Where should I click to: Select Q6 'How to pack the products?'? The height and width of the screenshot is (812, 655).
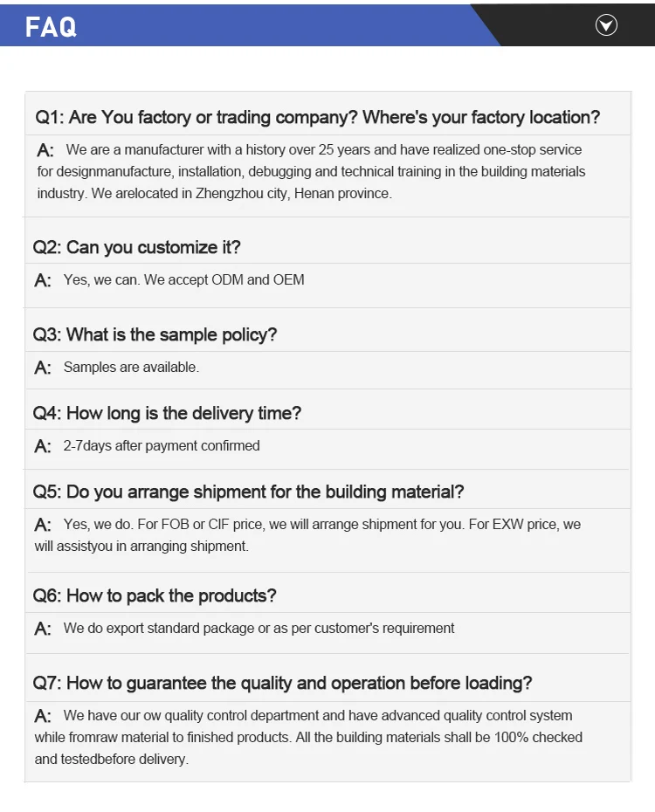tap(154, 595)
